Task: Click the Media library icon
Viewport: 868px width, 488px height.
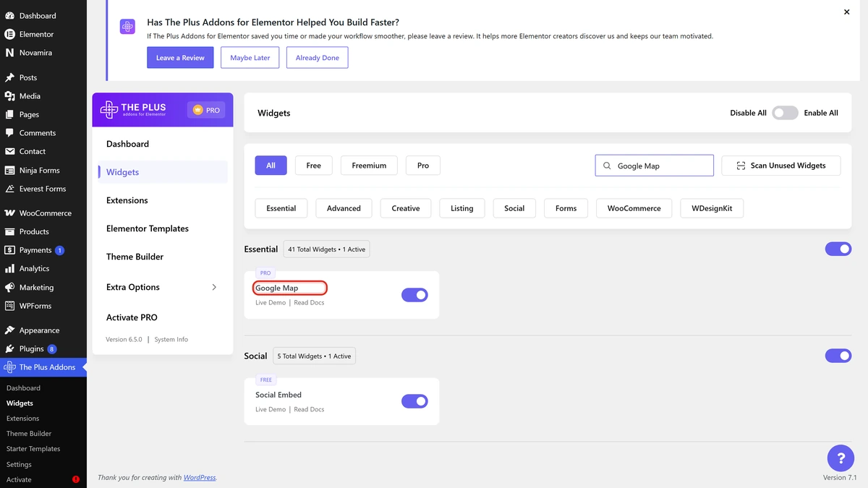Action: (9, 96)
